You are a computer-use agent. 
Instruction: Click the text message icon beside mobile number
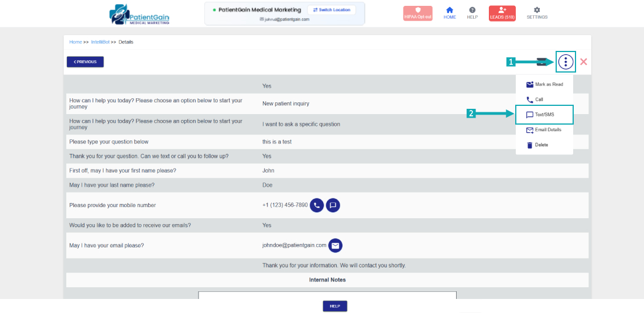point(333,205)
